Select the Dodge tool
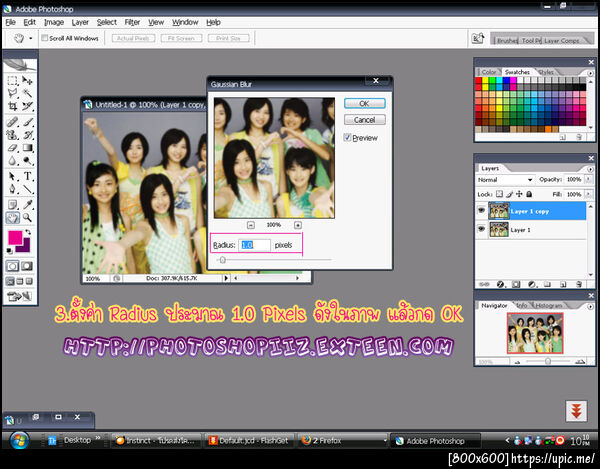The width and height of the screenshot is (600, 469). point(27,161)
